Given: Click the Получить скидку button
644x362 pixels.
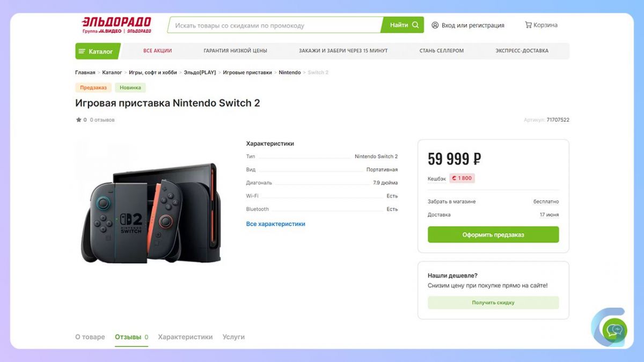Looking at the screenshot, I should pyautogui.click(x=493, y=302).
